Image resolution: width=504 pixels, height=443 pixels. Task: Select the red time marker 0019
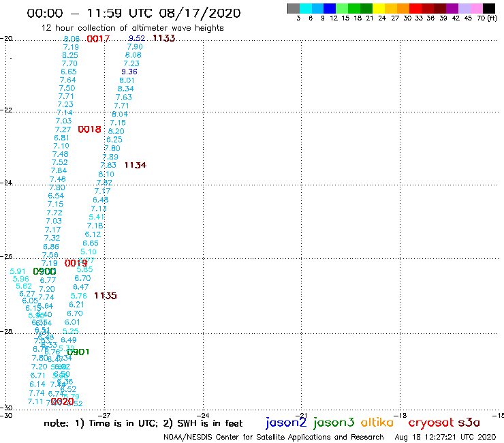(x=76, y=263)
